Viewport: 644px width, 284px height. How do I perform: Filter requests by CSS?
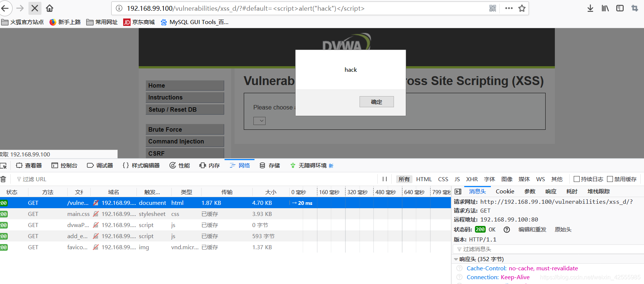443,179
